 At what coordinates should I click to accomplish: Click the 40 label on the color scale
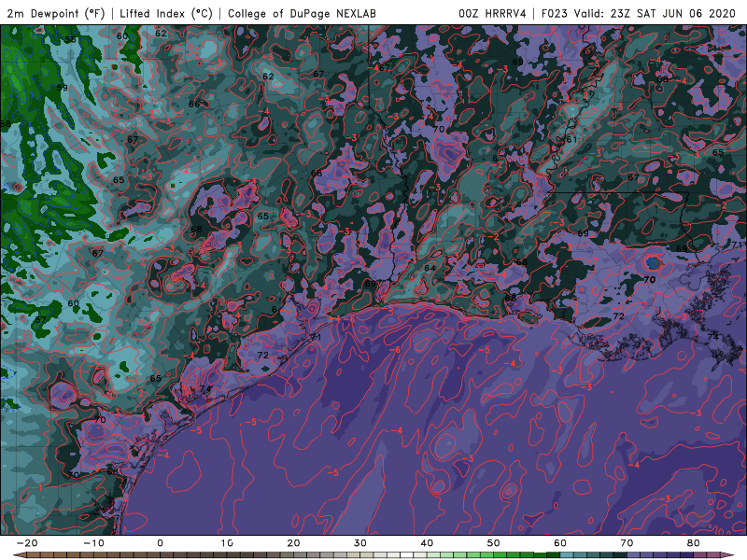pos(427,543)
